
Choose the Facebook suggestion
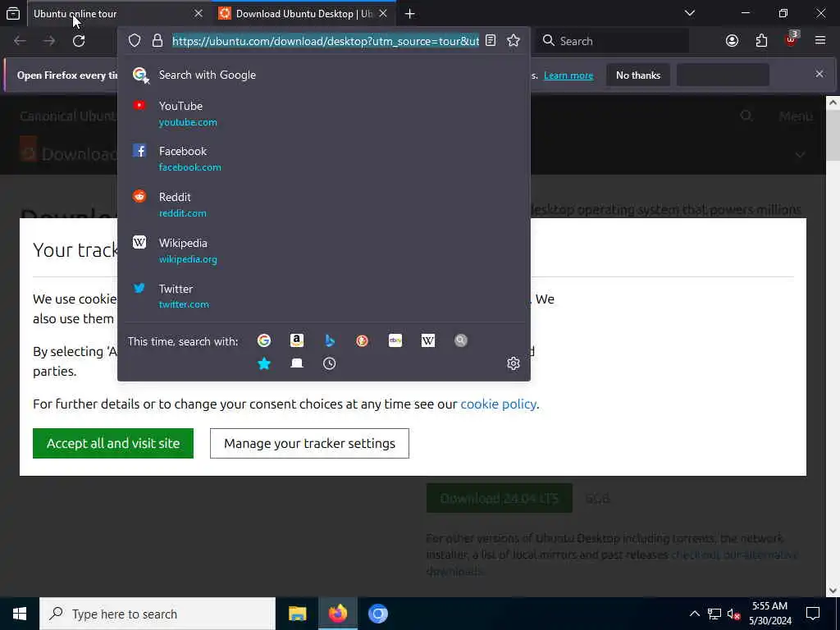point(323,159)
